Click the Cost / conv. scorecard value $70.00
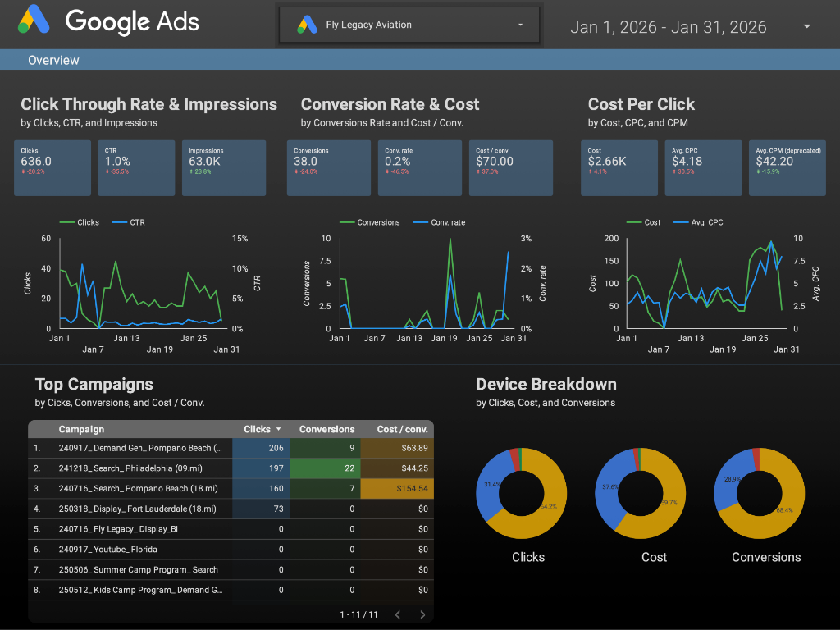840x630 pixels. point(495,162)
